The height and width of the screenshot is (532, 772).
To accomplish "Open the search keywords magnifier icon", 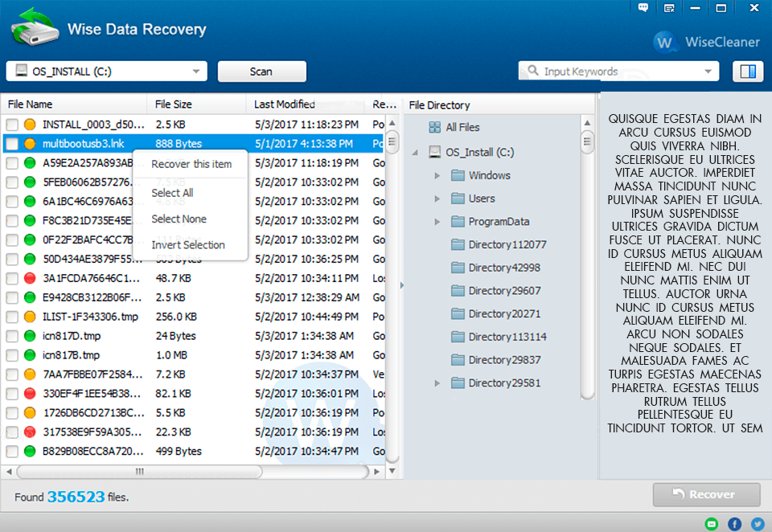I will tap(532, 71).
